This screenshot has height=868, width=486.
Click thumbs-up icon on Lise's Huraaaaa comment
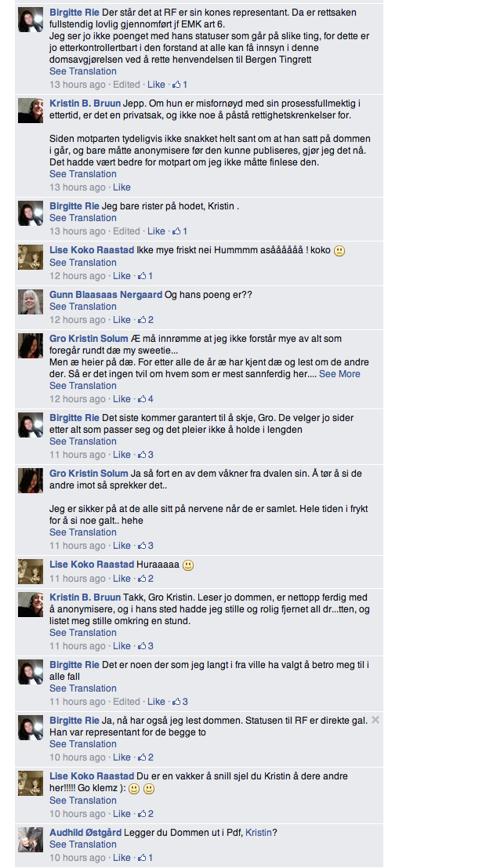tap(142, 579)
